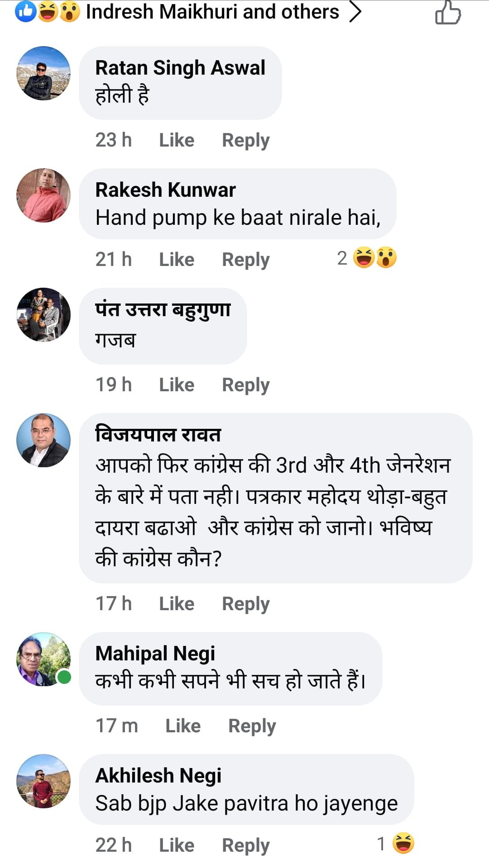This screenshot has height=868, width=489.
Task: View laugh reaction on Akhilesh Negi's comment
Action: pyautogui.click(x=396, y=844)
